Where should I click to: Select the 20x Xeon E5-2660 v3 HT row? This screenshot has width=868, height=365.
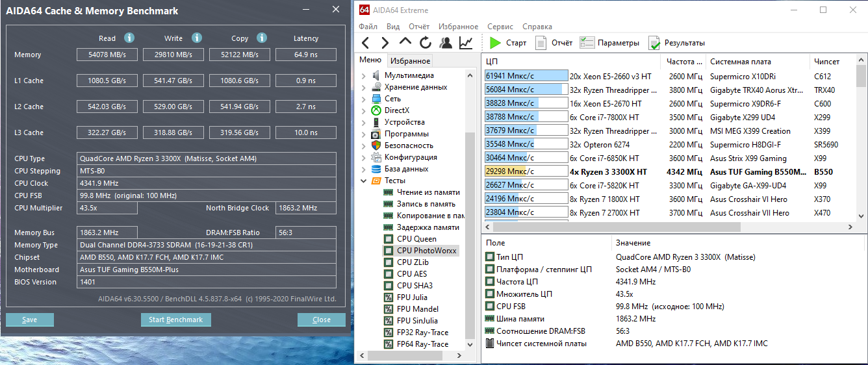669,76
